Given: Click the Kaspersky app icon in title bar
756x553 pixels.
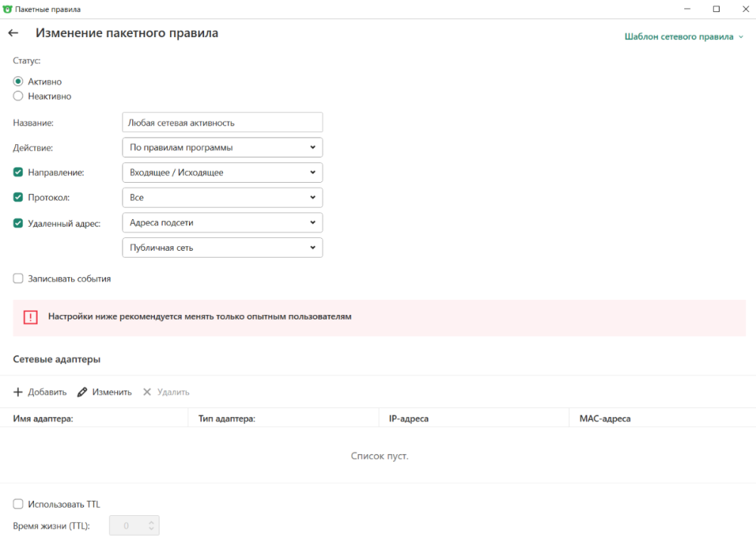Looking at the screenshot, I should coord(8,9).
